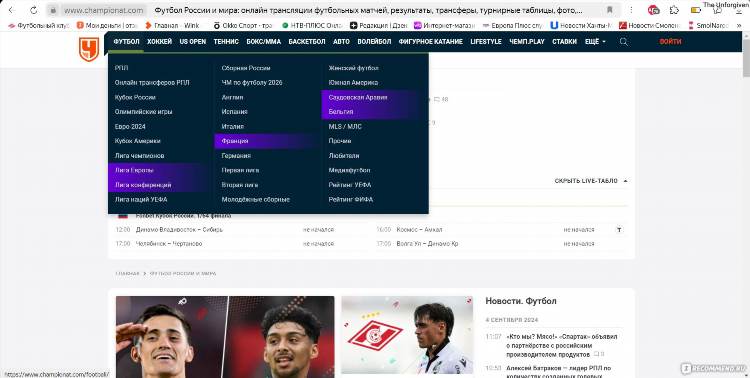Show more bookmarks via double chevron
This screenshot has width=750, height=378.
738,25
